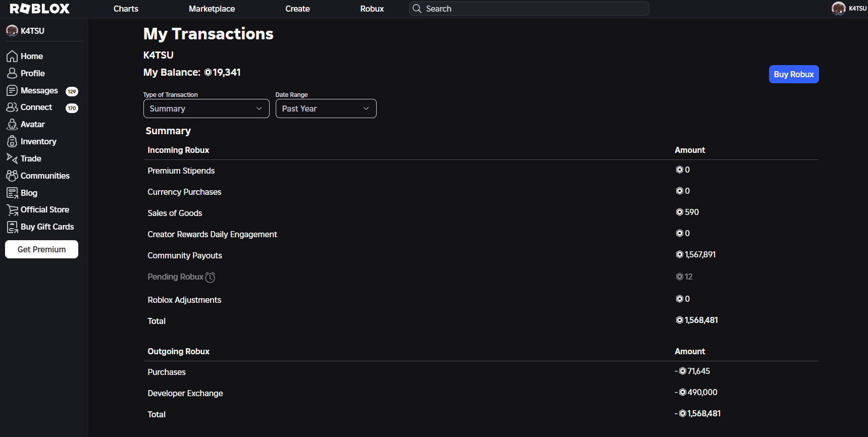Viewport: 868px width, 437px height.
Task: Open the Create menu item
Action: pyautogui.click(x=297, y=9)
